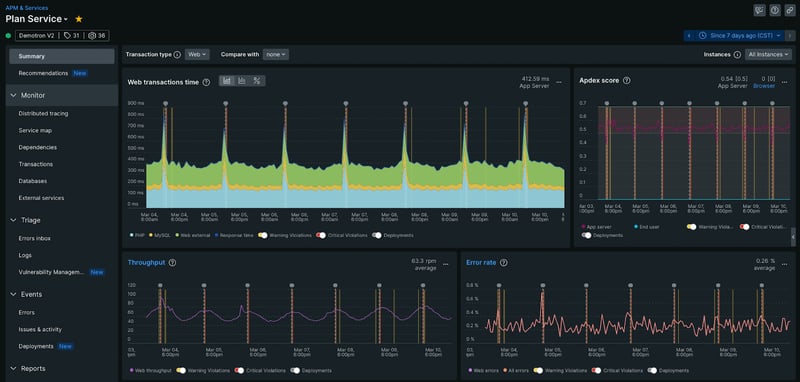Open Distributed tracing page
This screenshot has width=800, height=382.
click(43, 114)
